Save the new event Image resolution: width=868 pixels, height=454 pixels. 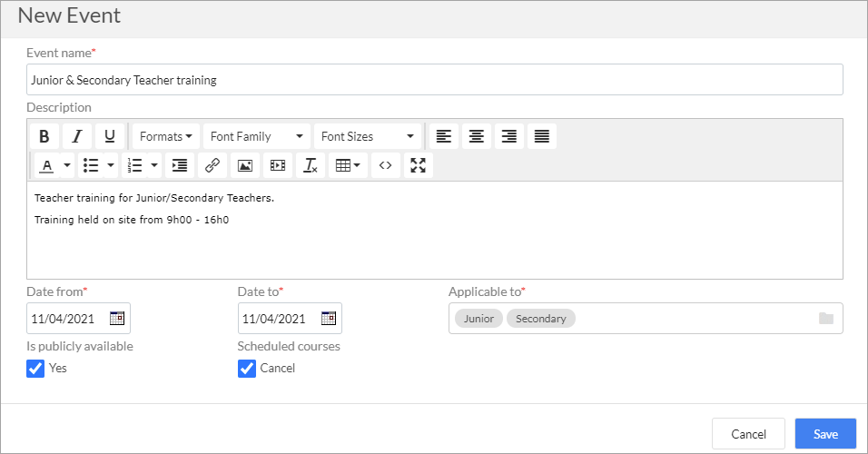tap(825, 433)
